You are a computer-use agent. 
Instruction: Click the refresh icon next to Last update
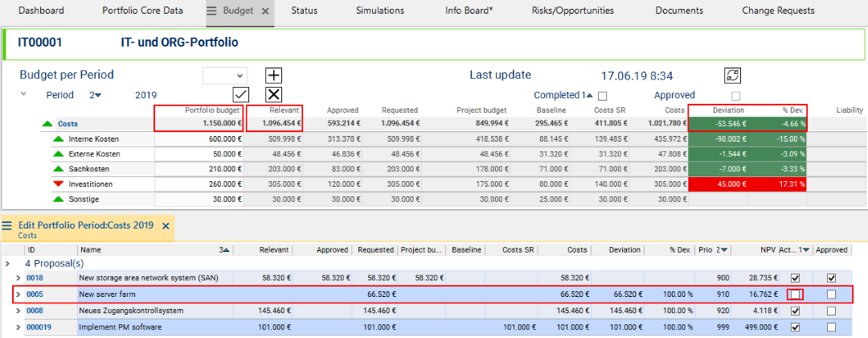coord(732,75)
